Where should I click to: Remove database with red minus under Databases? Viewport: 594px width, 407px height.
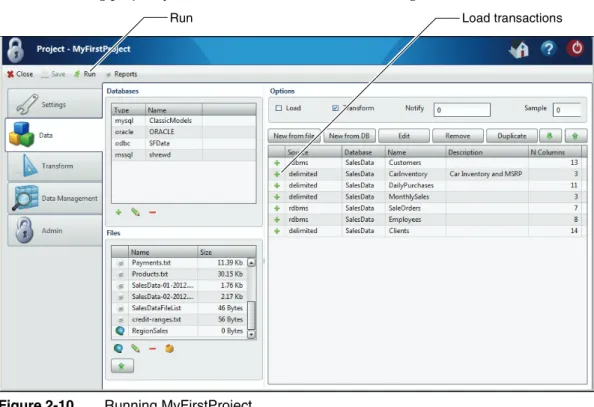click(x=152, y=212)
